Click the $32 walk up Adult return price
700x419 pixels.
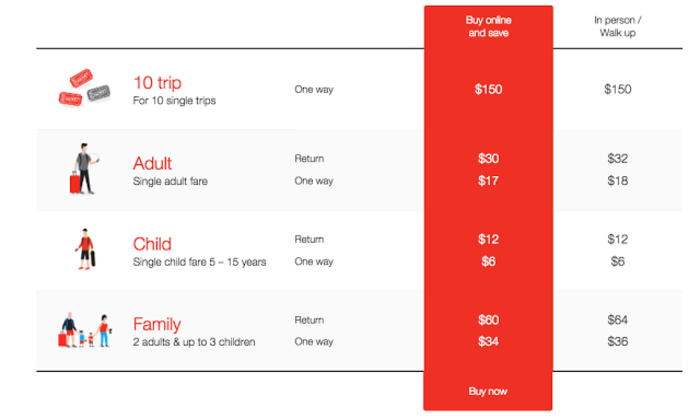617,158
